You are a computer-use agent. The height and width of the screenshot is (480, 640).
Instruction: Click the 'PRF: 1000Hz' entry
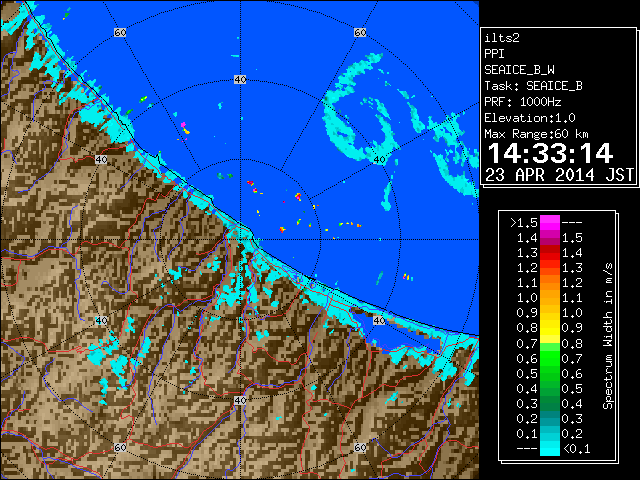(x=523, y=102)
